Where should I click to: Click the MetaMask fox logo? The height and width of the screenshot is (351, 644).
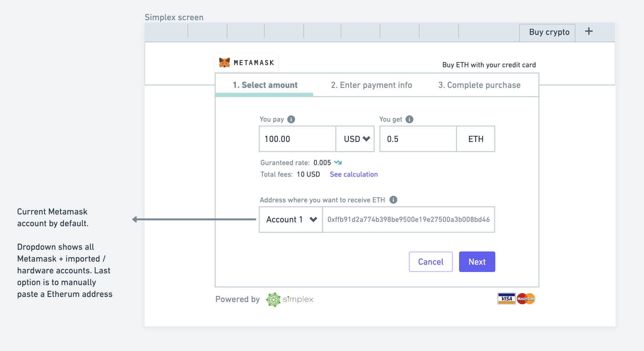[224, 62]
